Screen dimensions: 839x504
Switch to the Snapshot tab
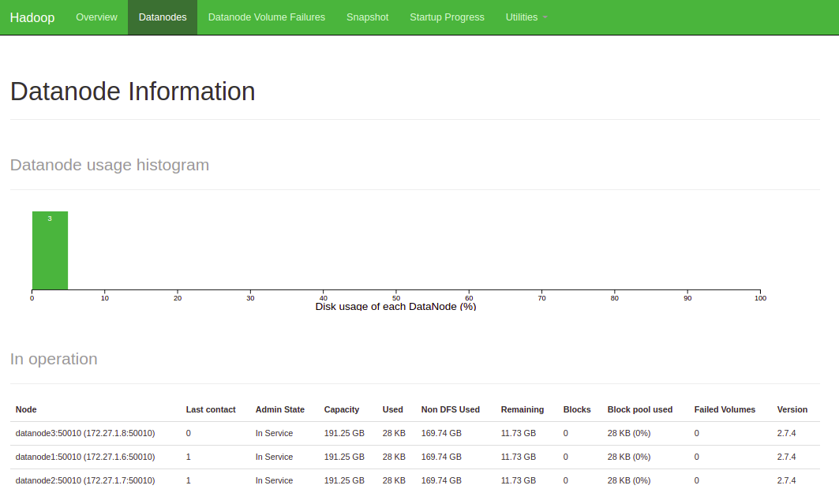click(x=367, y=17)
